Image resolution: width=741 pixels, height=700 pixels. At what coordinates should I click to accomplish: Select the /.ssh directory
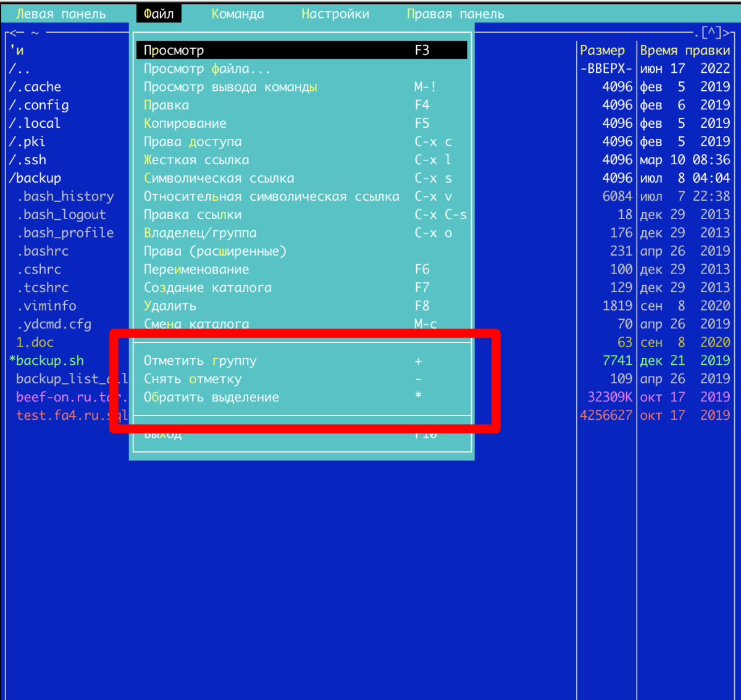tap(28, 160)
